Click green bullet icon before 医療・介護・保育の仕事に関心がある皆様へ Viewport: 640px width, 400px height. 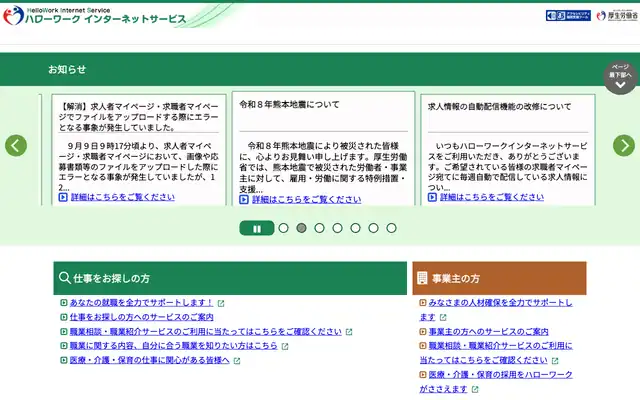coord(64,360)
